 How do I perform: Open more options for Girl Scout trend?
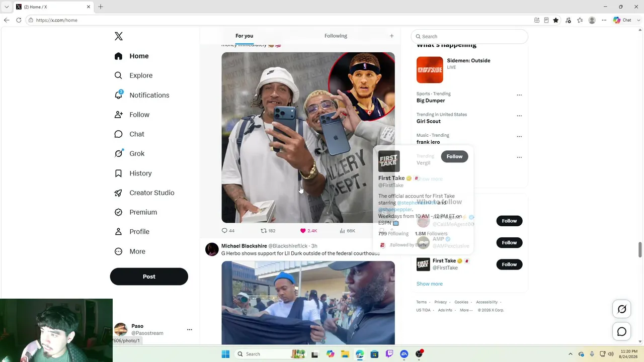click(x=519, y=116)
